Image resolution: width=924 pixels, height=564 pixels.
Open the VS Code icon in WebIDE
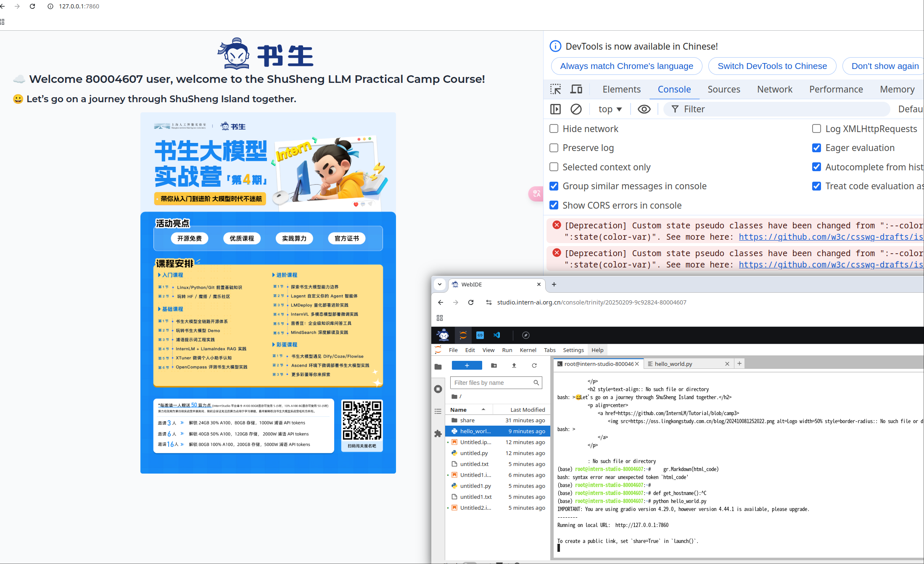(497, 335)
